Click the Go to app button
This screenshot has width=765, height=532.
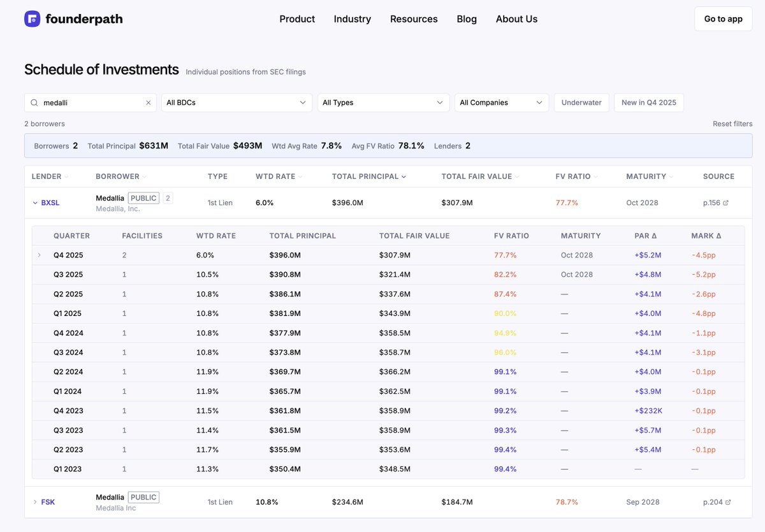tap(724, 19)
